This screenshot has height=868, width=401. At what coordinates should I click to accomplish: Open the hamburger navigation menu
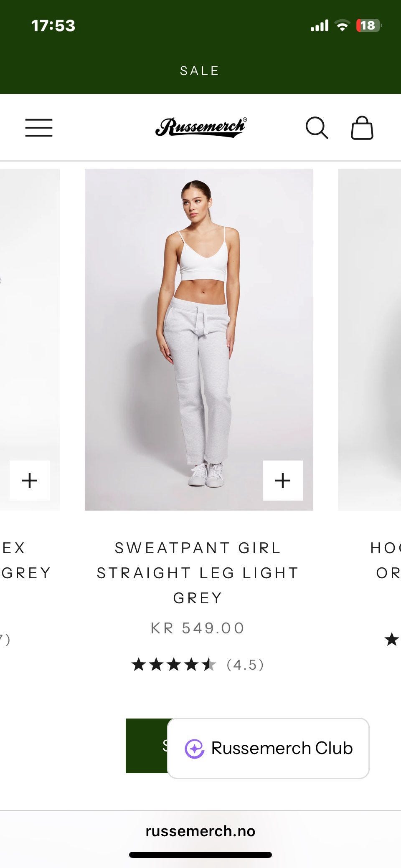click(x=39, y=128)
